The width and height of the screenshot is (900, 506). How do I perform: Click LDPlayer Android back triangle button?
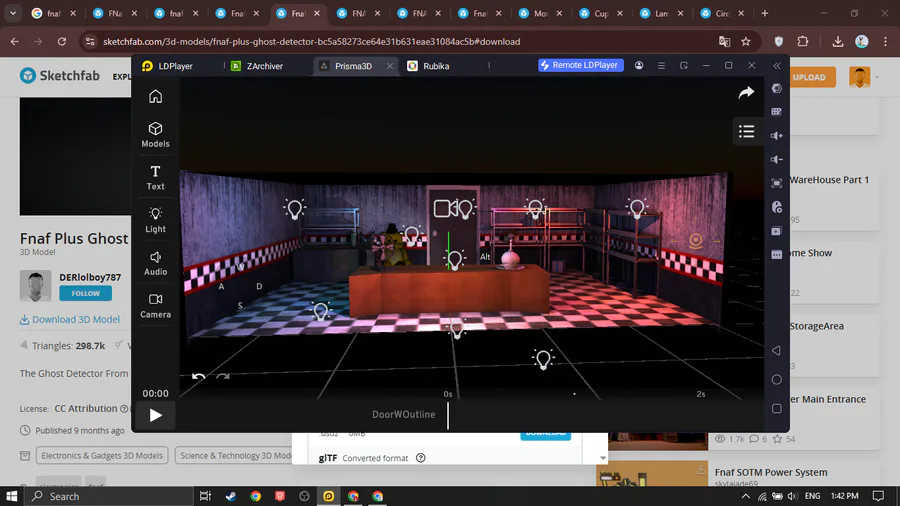tap(776, 351)
